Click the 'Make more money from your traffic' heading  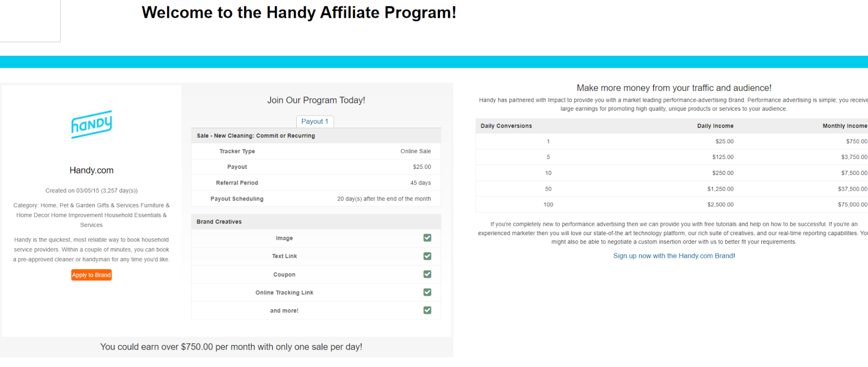click(674, 88)
